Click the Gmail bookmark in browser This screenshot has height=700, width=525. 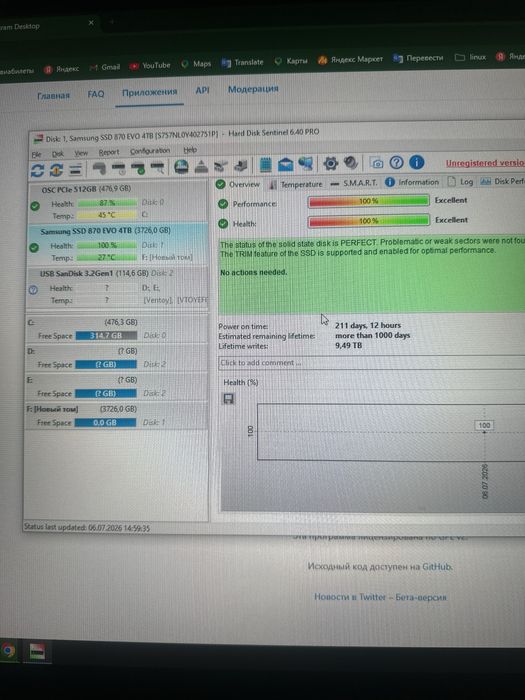tap(105, 67)
